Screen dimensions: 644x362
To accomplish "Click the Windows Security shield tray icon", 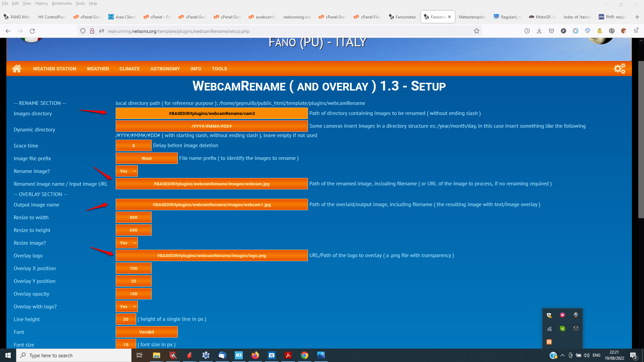I will click(x=549, y=315).
